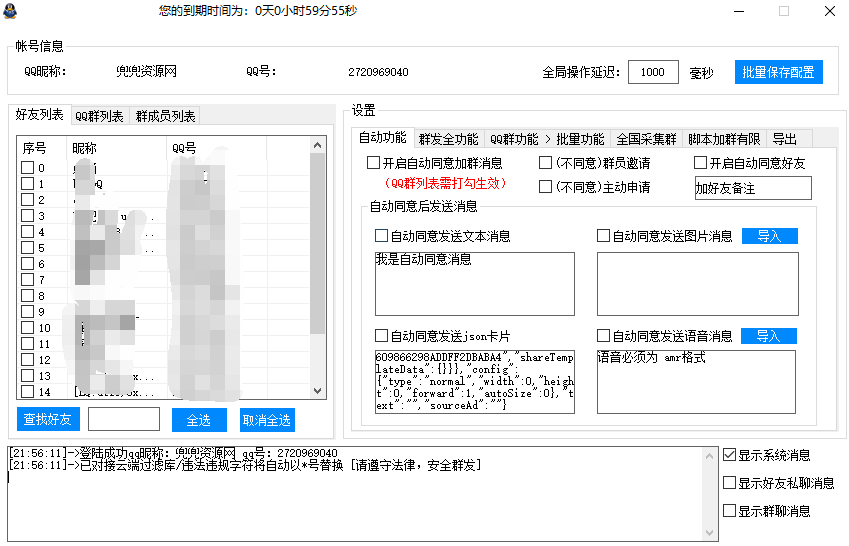Viewport: 849px width, 546px height.
Task: Open the 全国采集群 tab
Action: click(646, 139)
